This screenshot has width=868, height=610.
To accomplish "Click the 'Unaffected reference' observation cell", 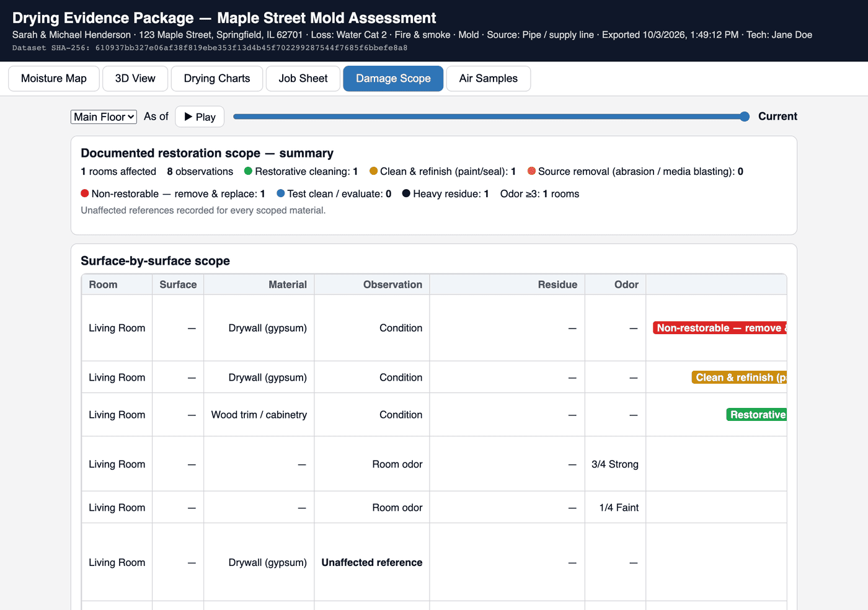I will pyautogui.click(x=372, y=562).
